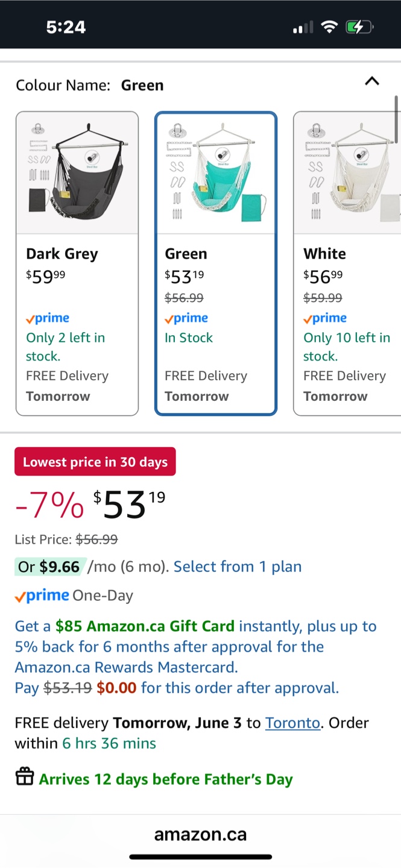Image resolution: width=401 pixels, height=868 pixels.
Task: Open Select from 1 plan link
Action: pos(238,567)
